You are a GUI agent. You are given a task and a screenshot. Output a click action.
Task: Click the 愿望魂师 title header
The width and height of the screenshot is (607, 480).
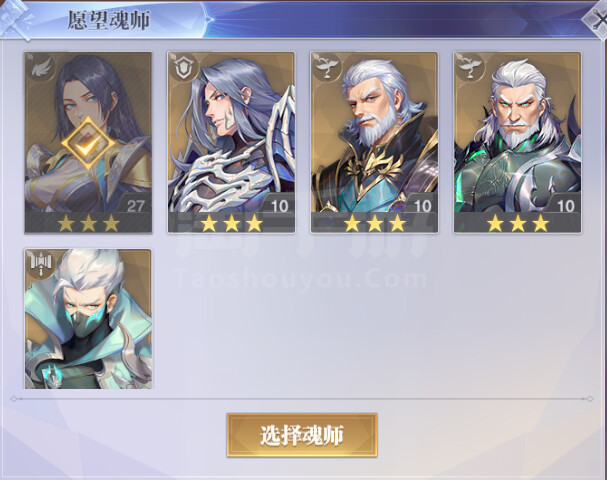click(x=109, y=20)
